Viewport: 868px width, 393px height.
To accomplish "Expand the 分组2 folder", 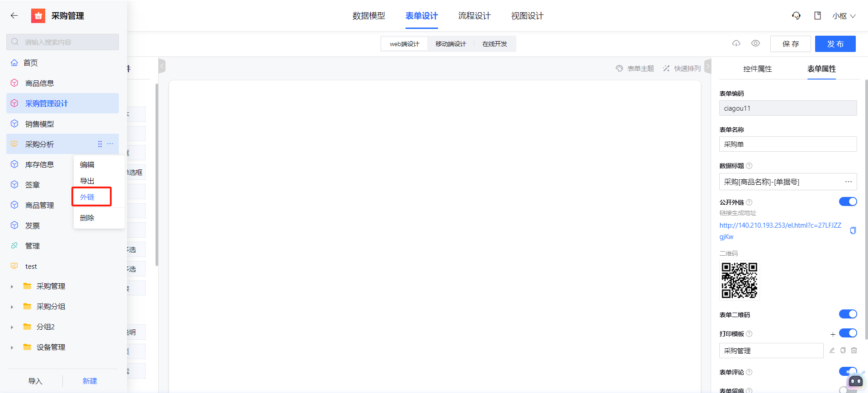I will (x=12, y=327).
